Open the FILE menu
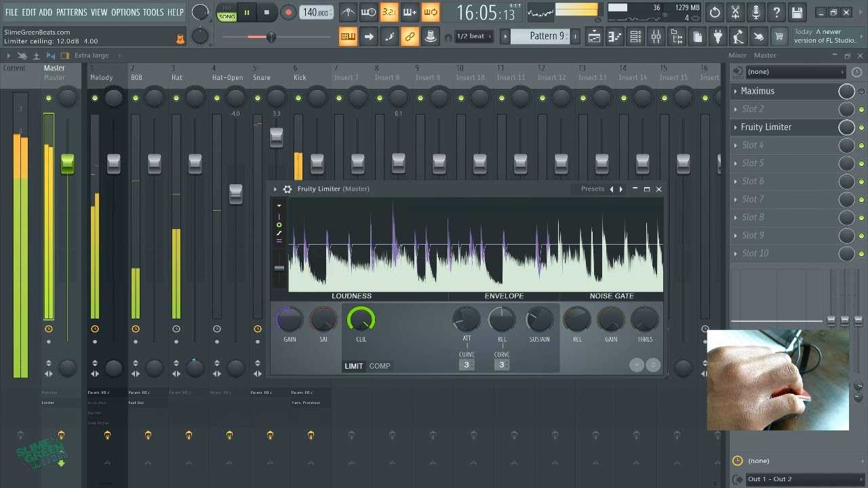Screen dimensions: 868x488 [x=12, y=12]
